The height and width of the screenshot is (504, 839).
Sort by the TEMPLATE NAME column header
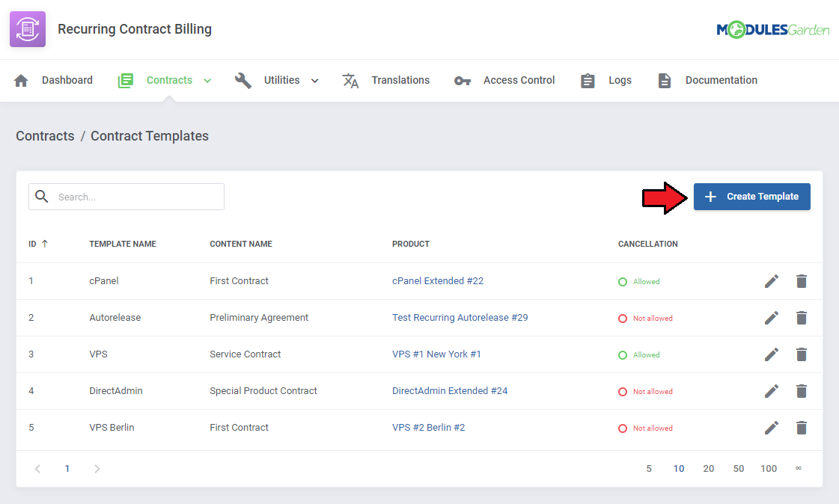point(123,244)
